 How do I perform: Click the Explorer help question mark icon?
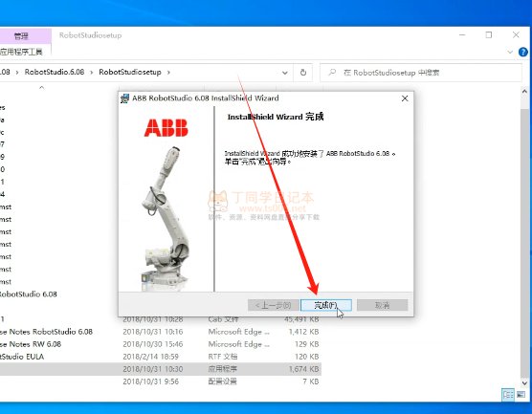[522, 52]
